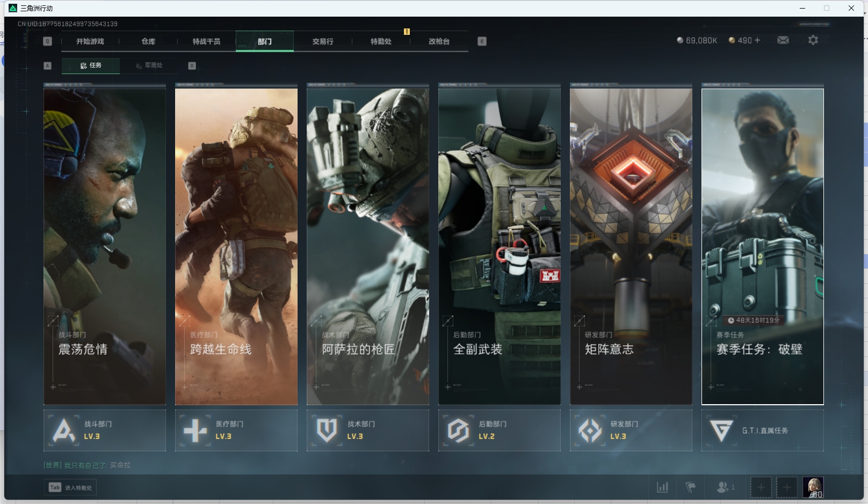Select the 军需处 sub-tab
The width and height of the screenshot is (868, 504).
[149, 65]
